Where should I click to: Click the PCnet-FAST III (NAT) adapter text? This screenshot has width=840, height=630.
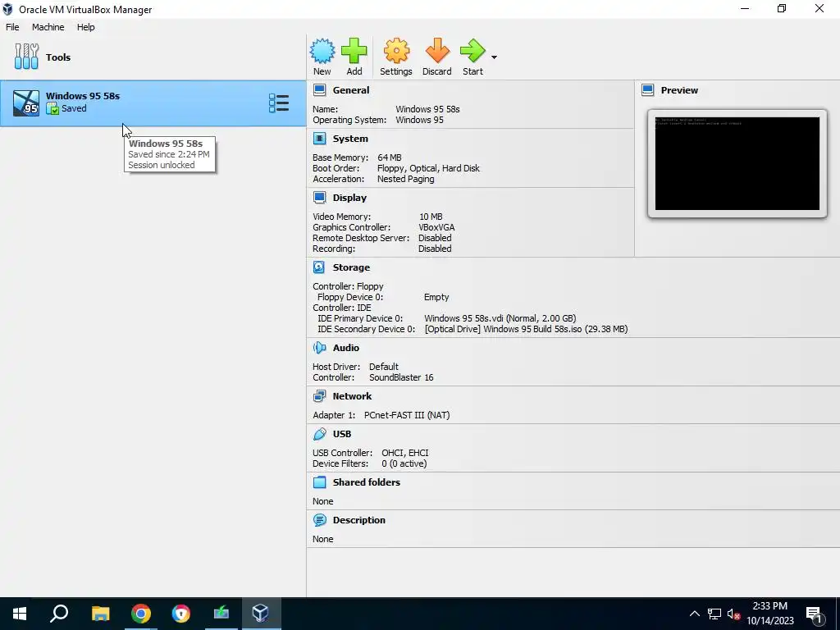[x=407, y=415]
